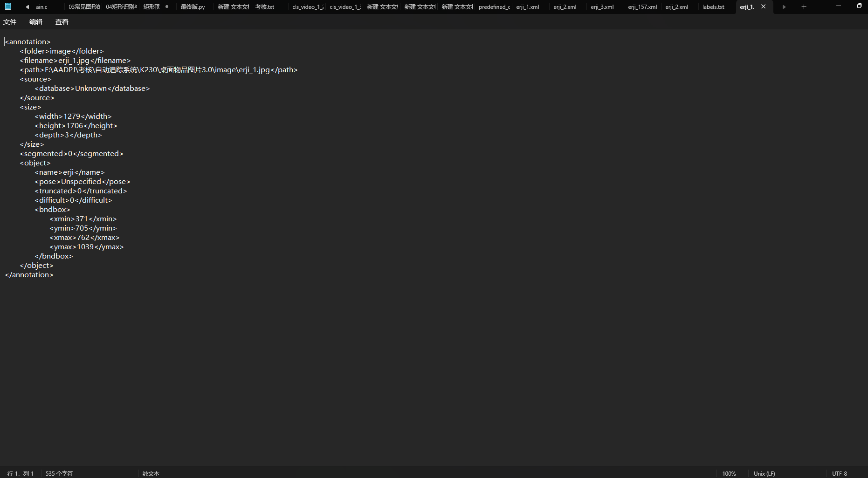Place cursor in the xmin 371 line
The height and width of the screenshot is (478, 868).
82,219
